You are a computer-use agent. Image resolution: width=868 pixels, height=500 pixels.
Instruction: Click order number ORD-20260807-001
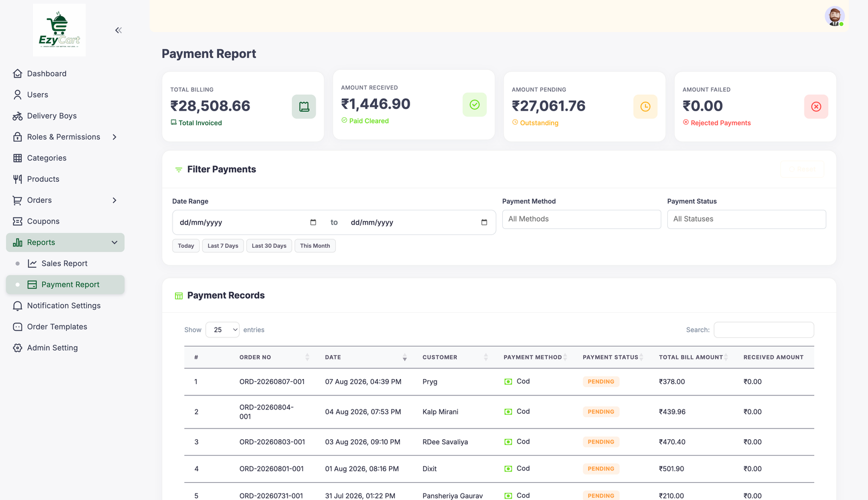click(x=272, y=382)
